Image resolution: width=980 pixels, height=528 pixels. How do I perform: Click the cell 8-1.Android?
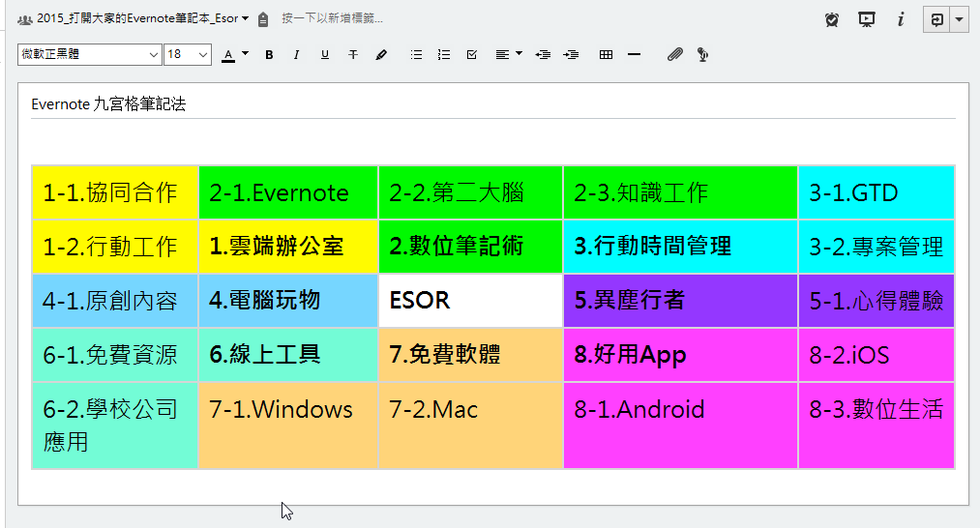pos(681,425)
